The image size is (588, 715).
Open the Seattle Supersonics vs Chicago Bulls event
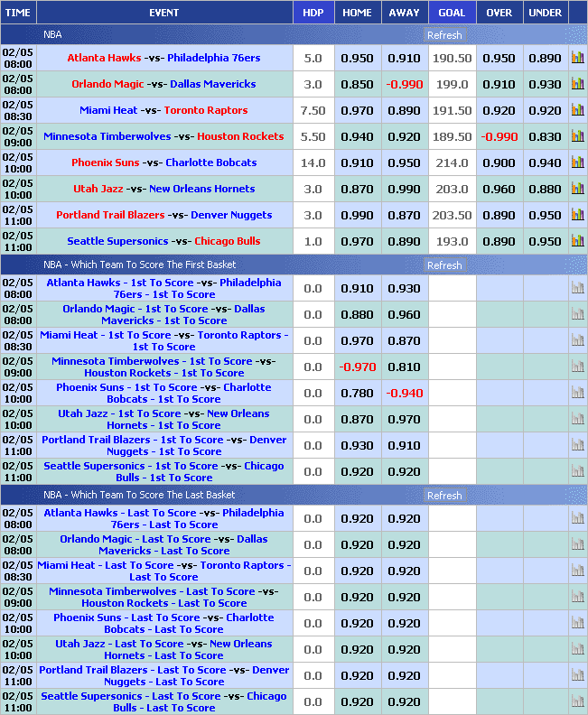pyautogui.click(x=163, y=241)
